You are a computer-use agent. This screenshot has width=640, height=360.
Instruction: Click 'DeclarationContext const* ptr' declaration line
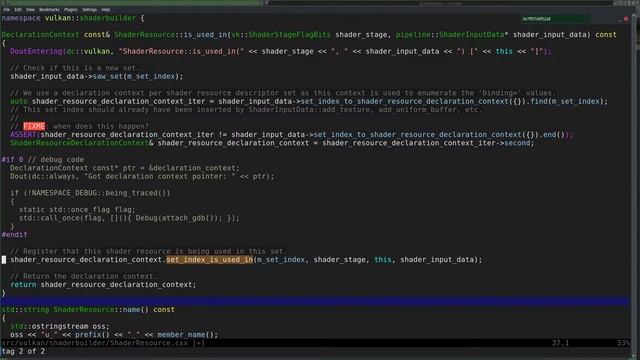click(x=124, y=168)
